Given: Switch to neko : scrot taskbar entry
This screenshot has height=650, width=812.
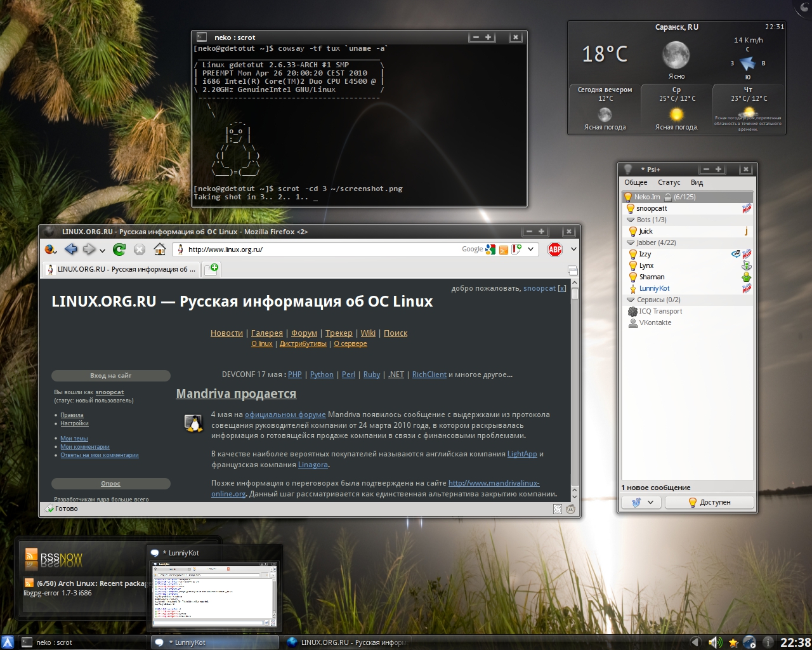Looking at the screenshot, I should tap(82, 642).
